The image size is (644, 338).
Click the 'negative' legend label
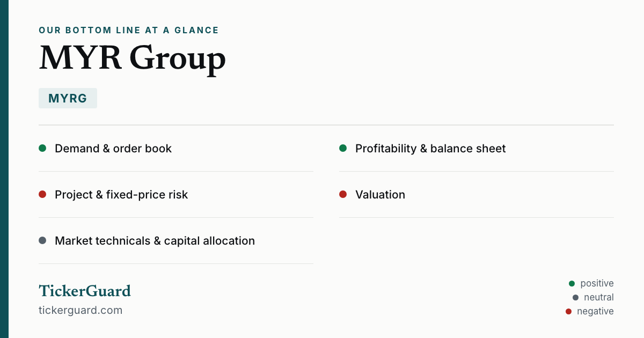click(595, 311)
